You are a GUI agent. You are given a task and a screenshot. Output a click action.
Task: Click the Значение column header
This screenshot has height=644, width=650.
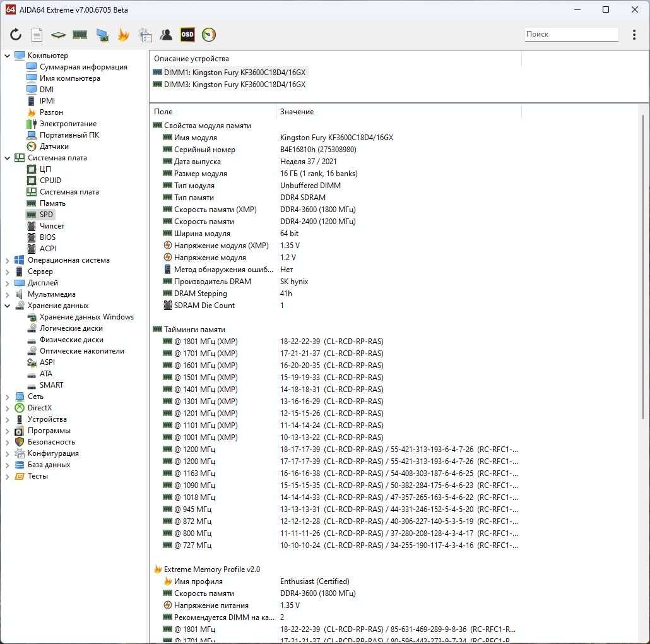point(398,112)
